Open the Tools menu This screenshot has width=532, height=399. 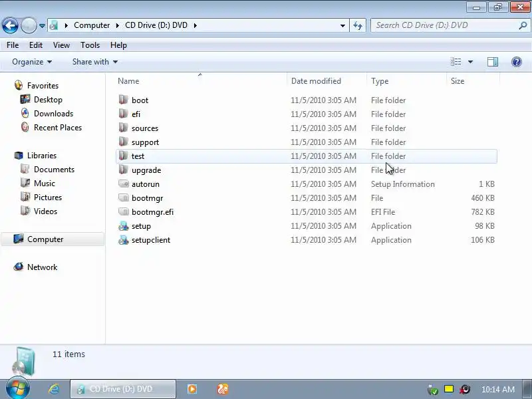(x=90, y=45)
